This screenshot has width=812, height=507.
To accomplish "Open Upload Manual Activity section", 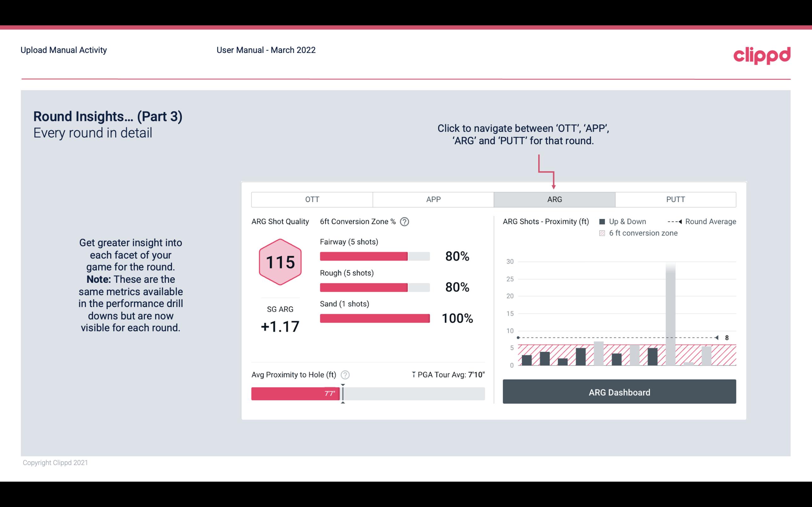I will [x=64, y=50].
